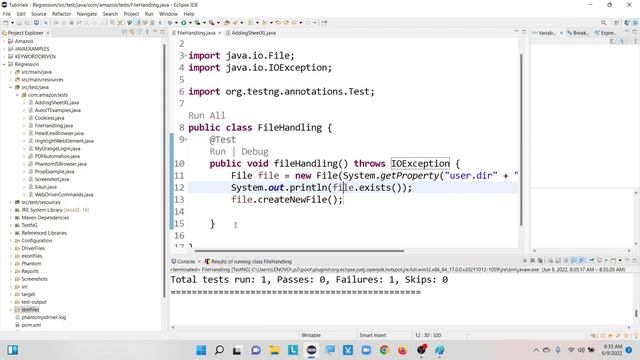Viewport: 640px width, 360px height.
Task: Click the Debug code lens above fileHandling()
Action: (x=255, y=151)
